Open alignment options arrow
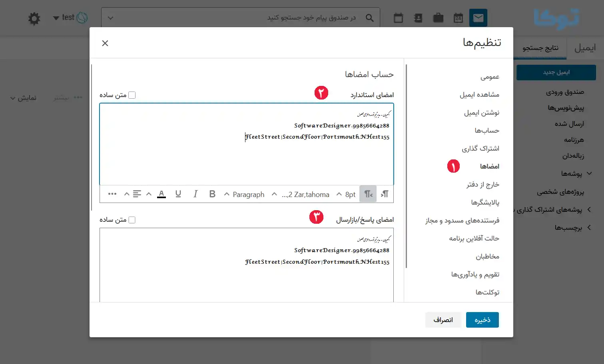 (127, 194)
